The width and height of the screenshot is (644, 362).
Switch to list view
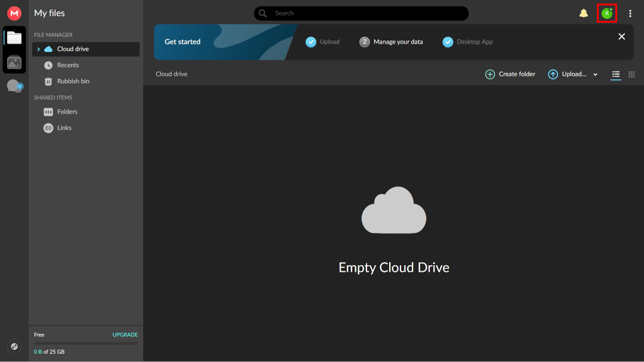[x=616, y=75]
